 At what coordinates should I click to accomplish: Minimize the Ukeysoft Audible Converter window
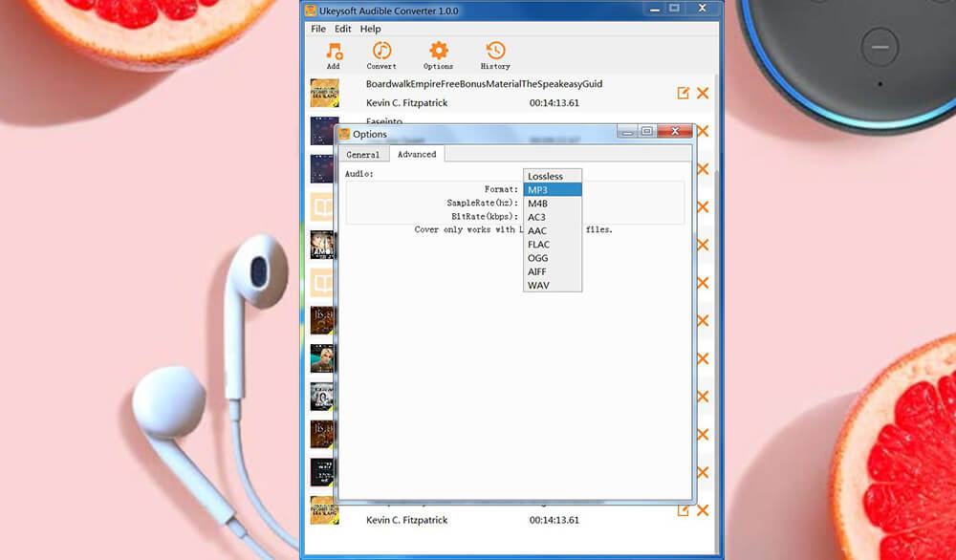click(x=654, y=9)
